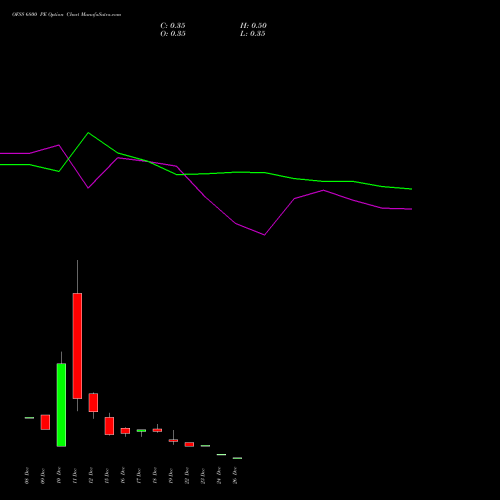
Task: Click the "17 Dec" date axis label
Action: click(139, 476)
